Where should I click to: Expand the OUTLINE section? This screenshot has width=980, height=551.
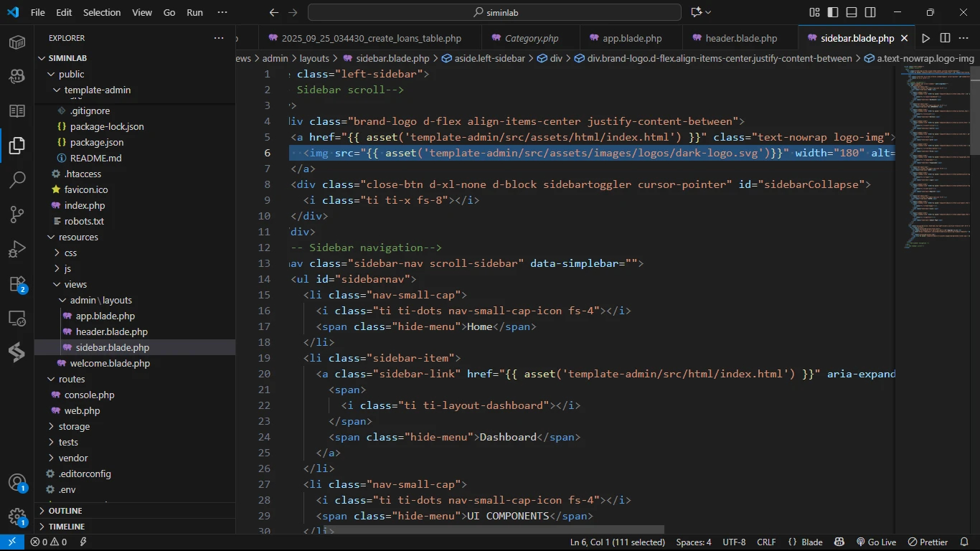65,511
